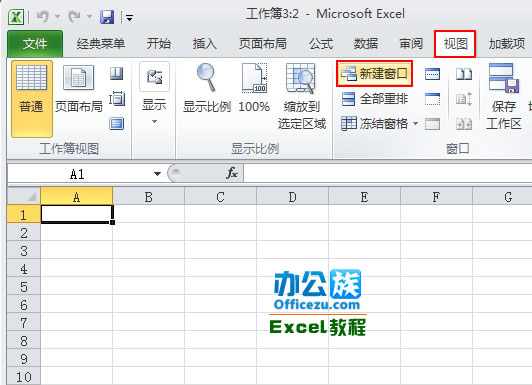Screen dimensions: 532x385
Task: Click the Excel application icon in title bar
Action: click(x=16, y=16)
